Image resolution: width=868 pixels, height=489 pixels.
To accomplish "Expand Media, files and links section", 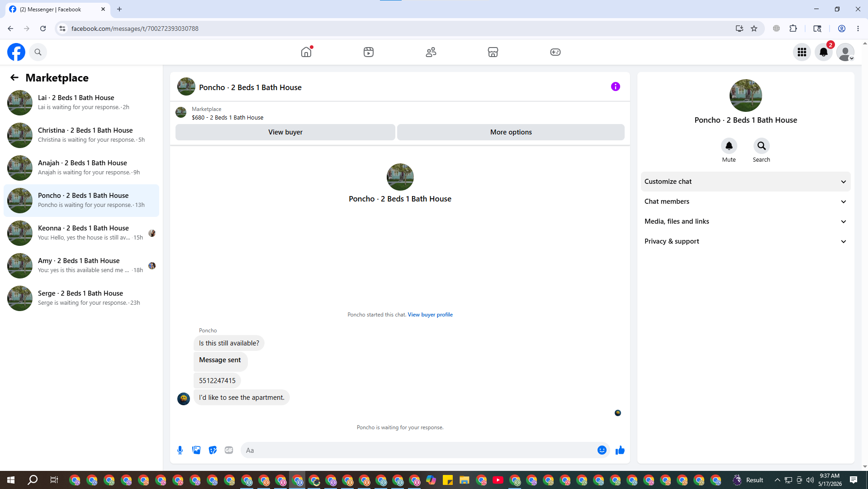I will click(x=746, y=221).
